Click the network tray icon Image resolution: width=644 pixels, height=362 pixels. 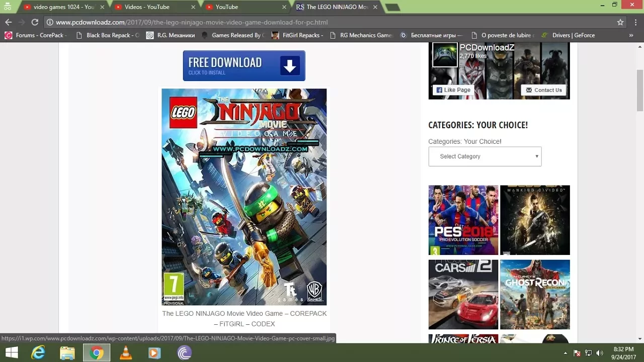[x=588, y=353]
